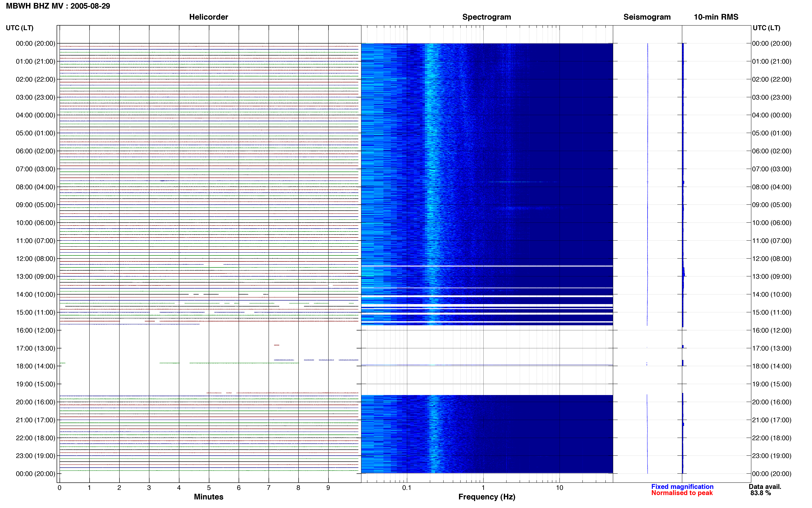Click the right 14:00 (10:00) time label

[x=772, y=295]
